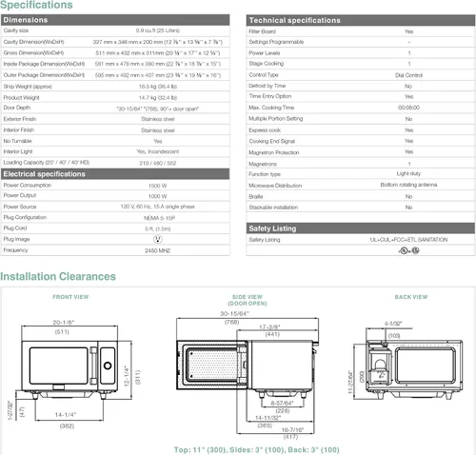Select the Side View door open diagram
Screen dimensions: 476x455
(x=248, y=374)
